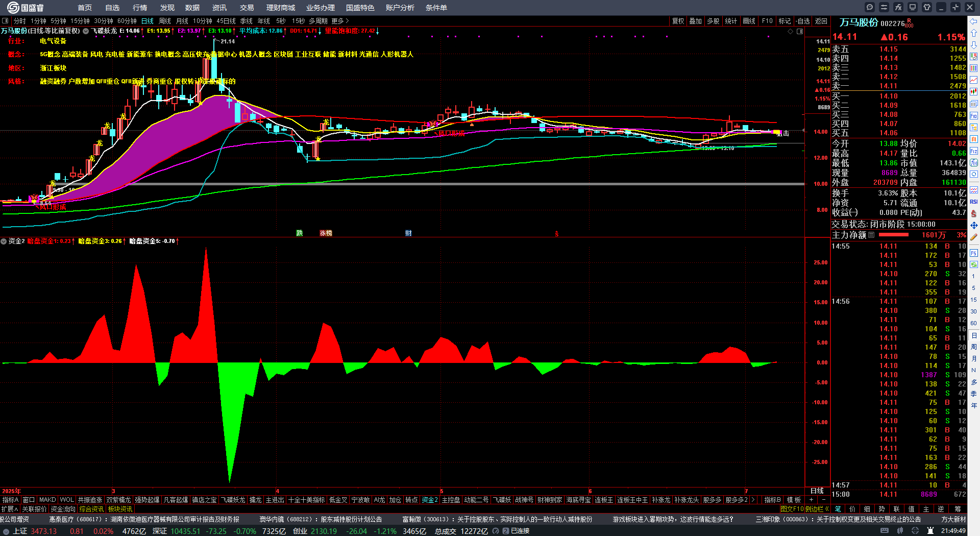Viewport: 980px width, 536px height.
Task: Open the 理财商城 menu
Action: (x=281, y=8)
